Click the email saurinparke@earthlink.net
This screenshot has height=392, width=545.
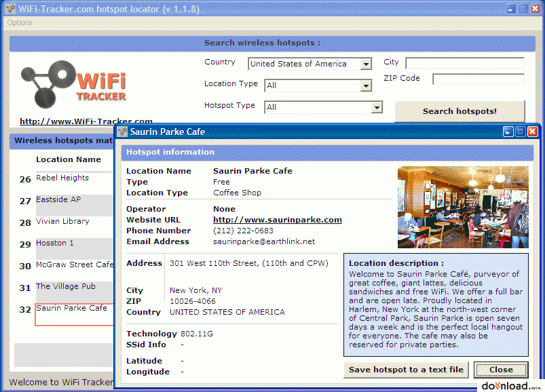[264, 241]
